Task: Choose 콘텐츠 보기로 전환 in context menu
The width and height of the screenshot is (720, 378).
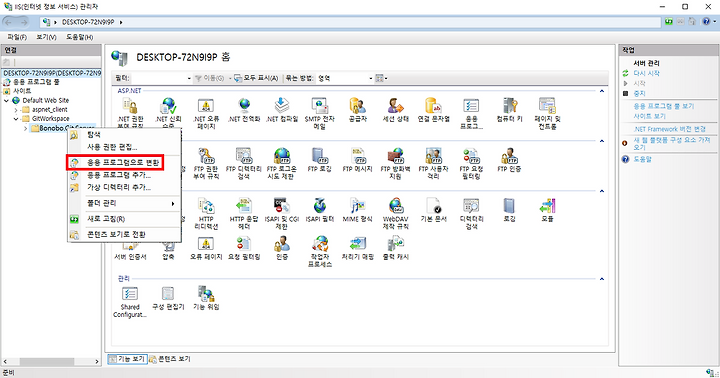Action: pyautogui.click(x=124, y=234)
